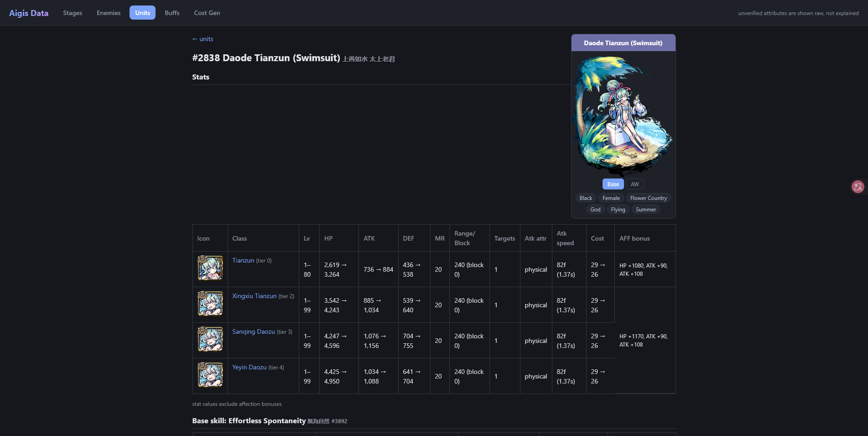
Task: Click the Targets column header
Action: 504,238
